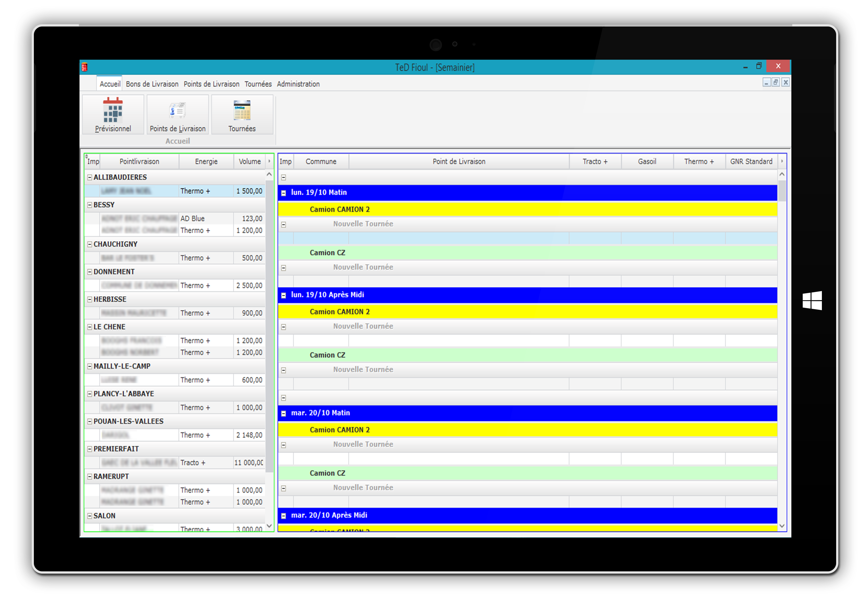This screenshot has height=607, width=868.
Task: Select the yellow Camion CAMION 2 row
Action: (x=527, y=209)
